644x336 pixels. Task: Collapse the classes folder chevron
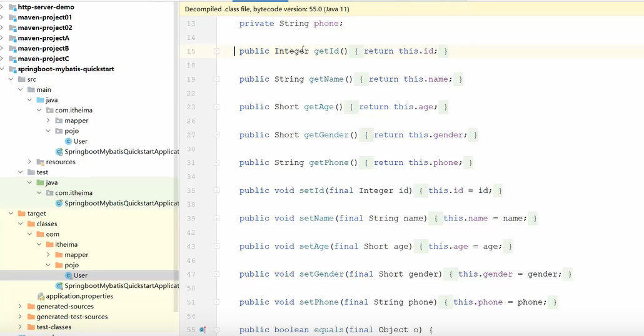[x=21, y=224]
